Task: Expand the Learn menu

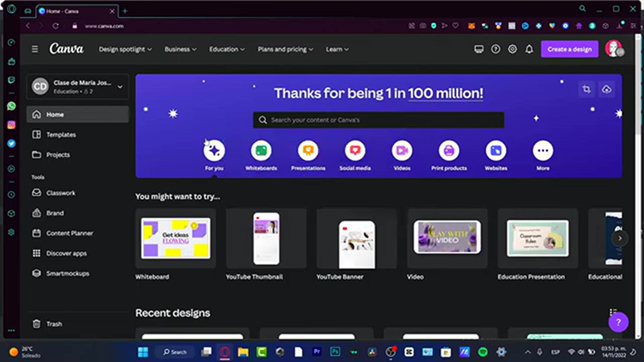Action: [x=337, y=49]
